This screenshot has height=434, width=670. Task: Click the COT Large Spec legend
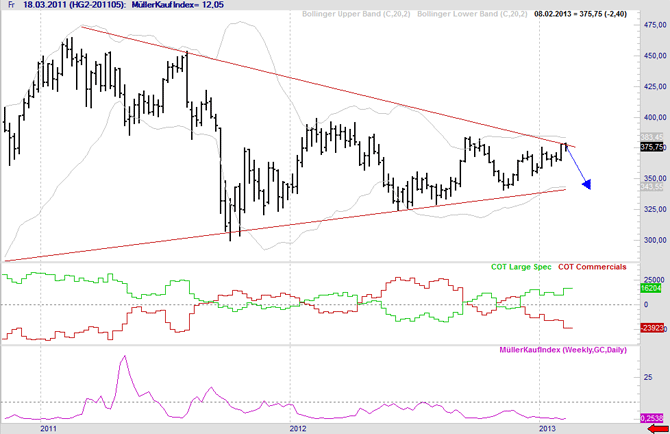pyautogui.click(x=518, y=267)
